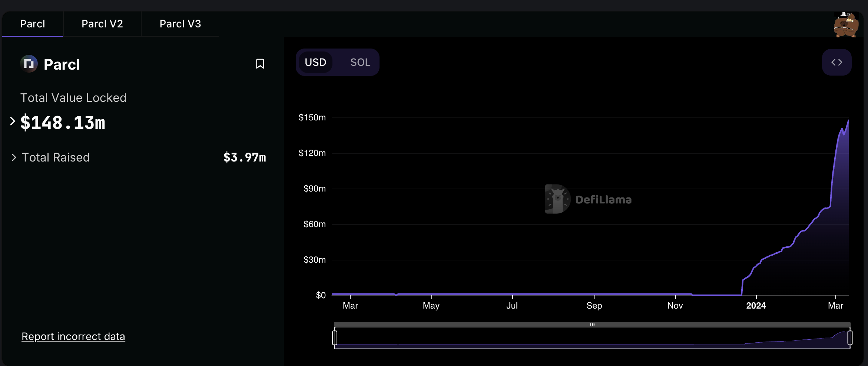Expand the Total Value Locked breakdown
Image resolution: width=868 pixels, height=366 pixels.
(x=12, y=121)
